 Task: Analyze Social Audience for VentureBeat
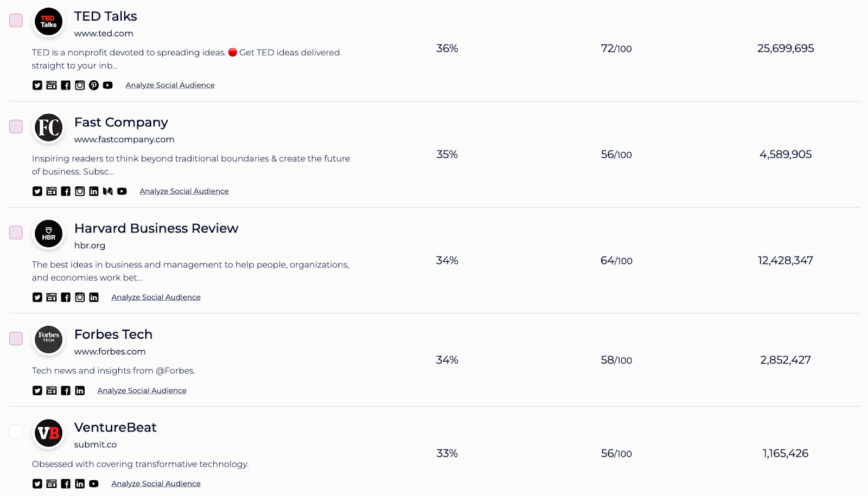click(x=156, y=484)
